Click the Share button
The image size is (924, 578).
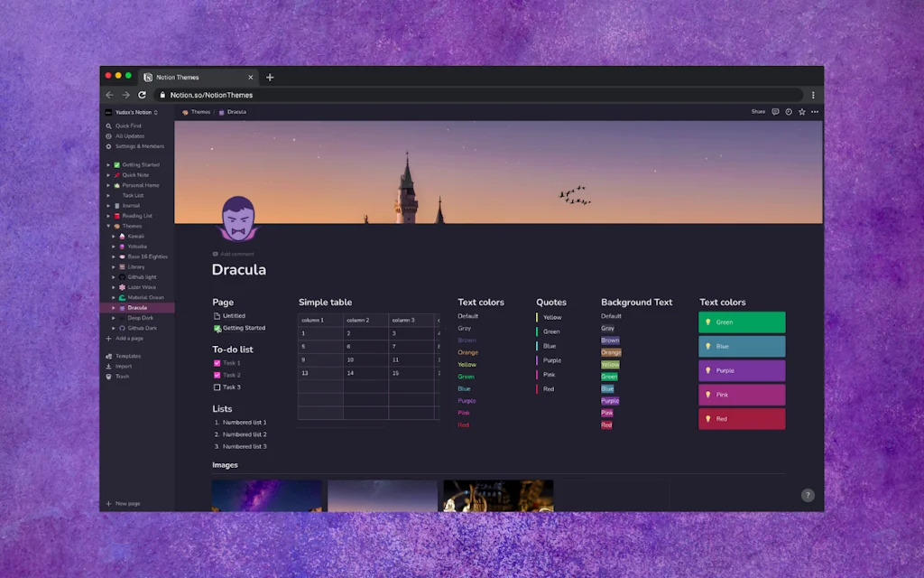(x=758, y=112)
